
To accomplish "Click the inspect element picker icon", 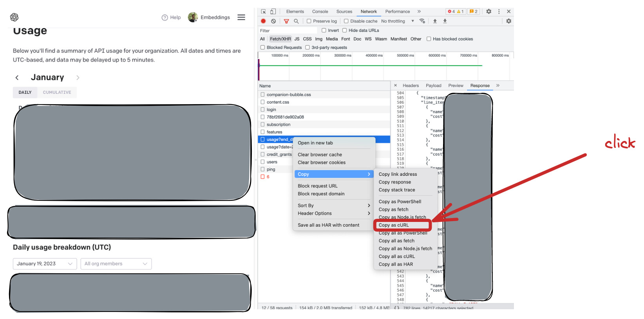I will pyautogui.click(x=263, y=11).
